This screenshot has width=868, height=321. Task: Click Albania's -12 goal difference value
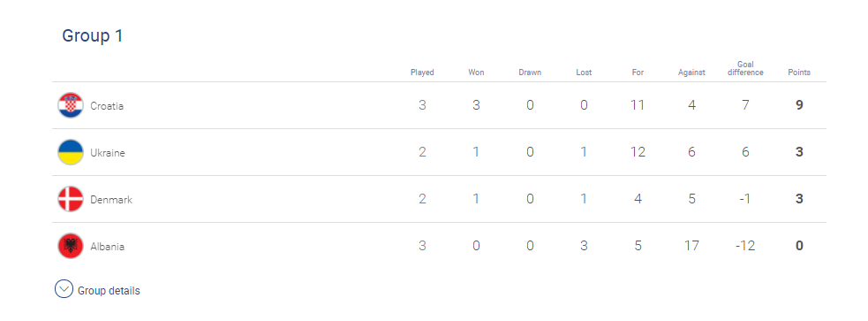point(745,246)
